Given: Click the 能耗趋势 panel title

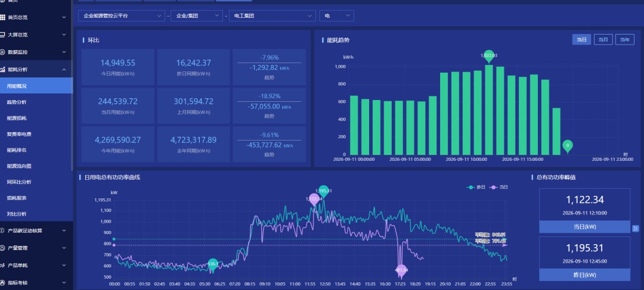Looking at the screenshot, I should coord(338,40).
